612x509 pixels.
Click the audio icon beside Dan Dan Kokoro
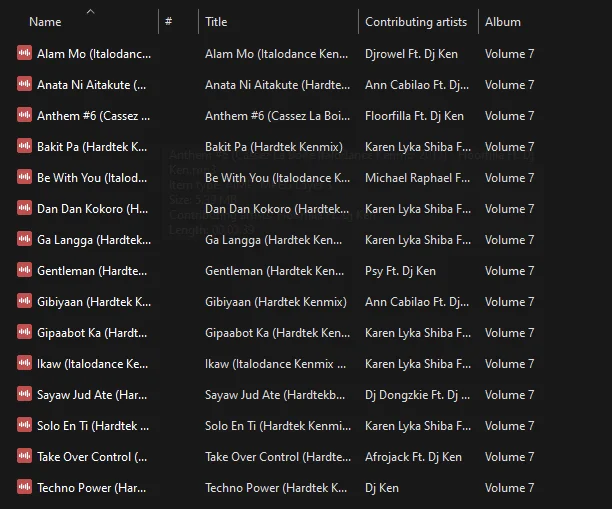24,208
